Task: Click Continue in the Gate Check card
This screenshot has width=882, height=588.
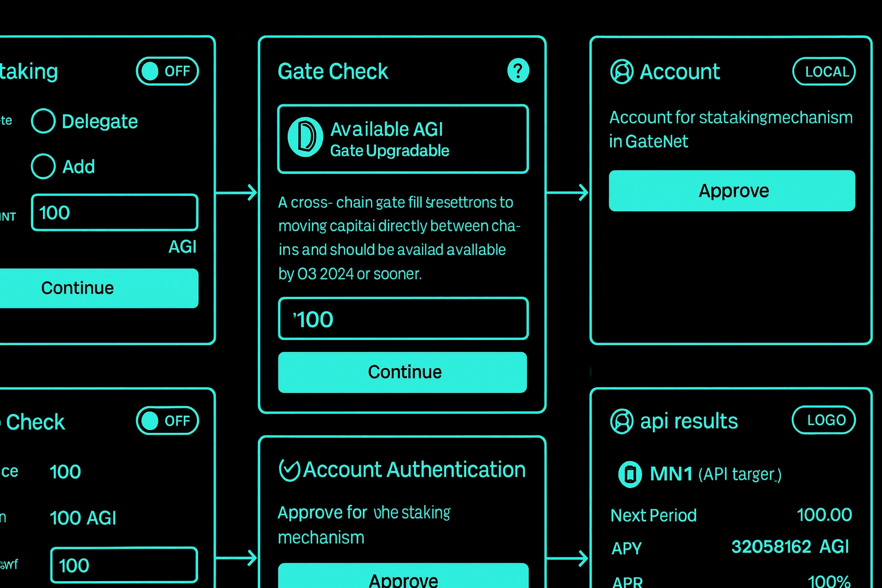Action: (403, 372)
